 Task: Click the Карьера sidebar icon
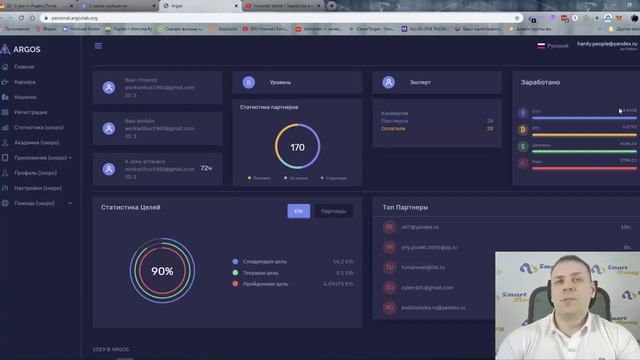5,82
